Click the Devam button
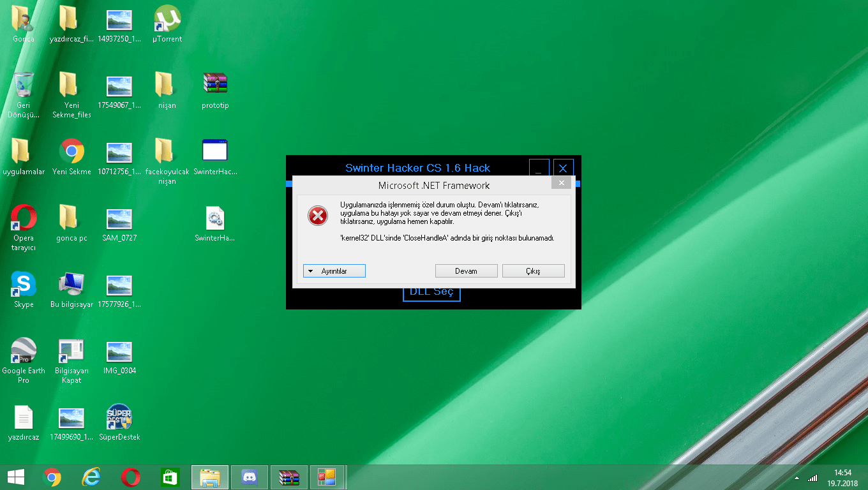 (x=466, y=271)
